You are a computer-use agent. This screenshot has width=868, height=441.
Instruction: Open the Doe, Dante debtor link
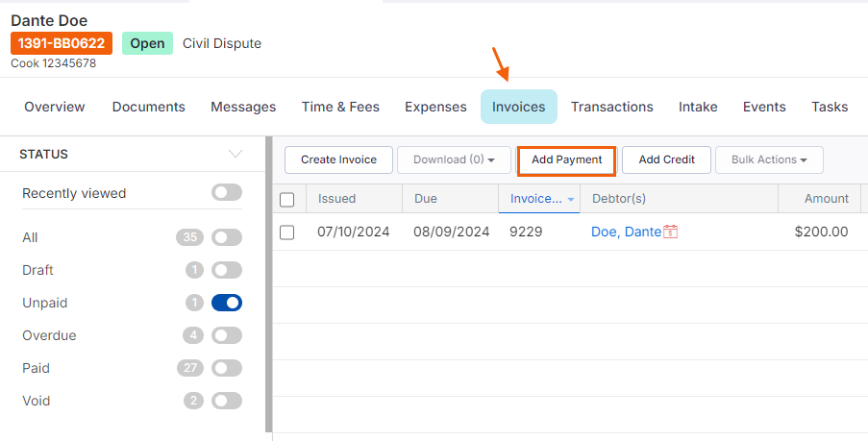(626, 232)
